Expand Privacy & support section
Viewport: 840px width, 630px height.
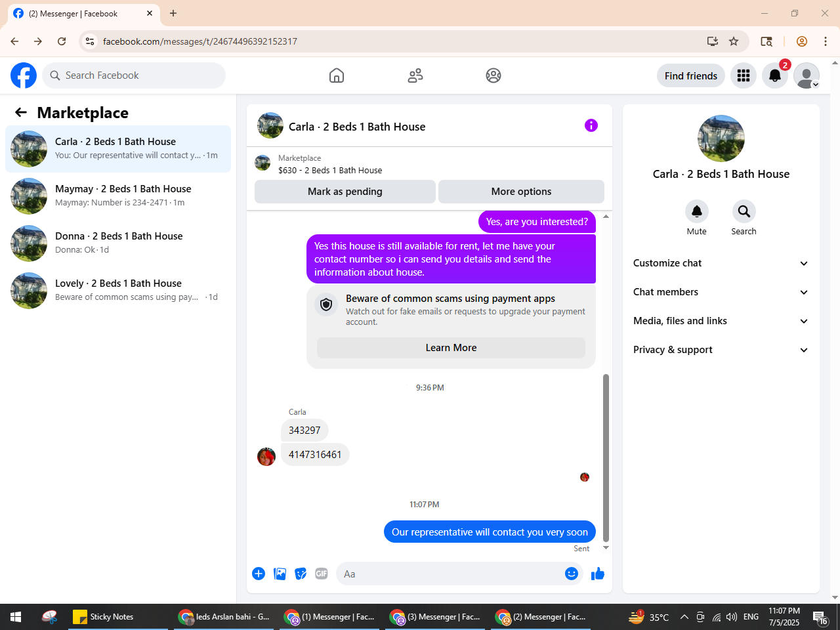pyautogui.click(x=721, y=350)
